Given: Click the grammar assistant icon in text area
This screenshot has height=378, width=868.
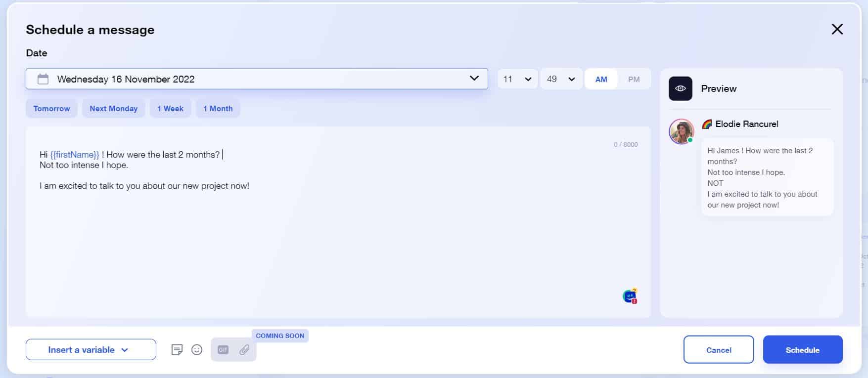Looking at the screenshot, I should [x=630, y=296].
